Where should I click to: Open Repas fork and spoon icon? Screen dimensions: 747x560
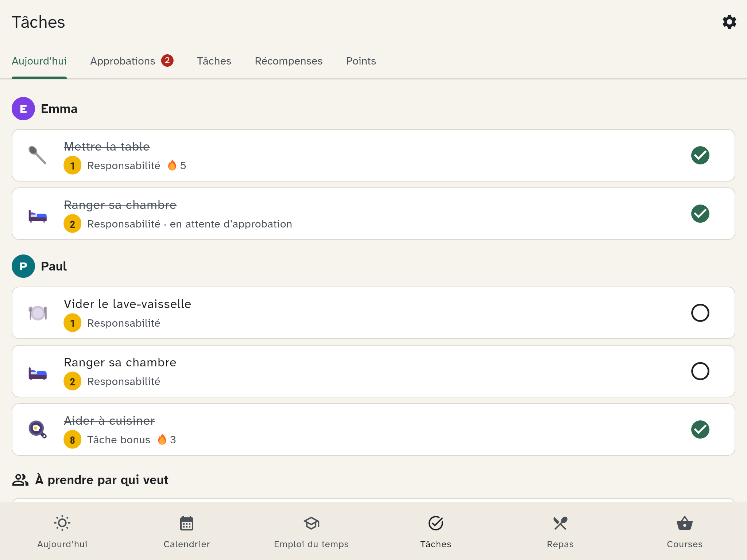[x=560, y=523]
